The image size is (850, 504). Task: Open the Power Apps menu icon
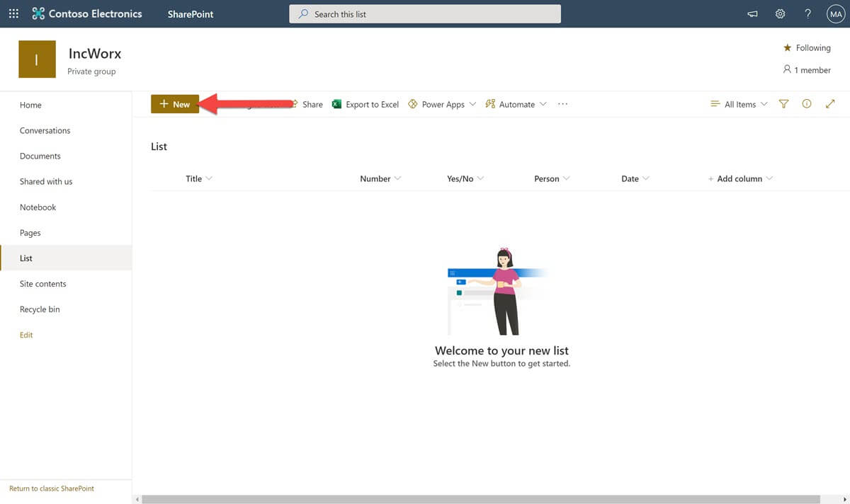click(x=413, y=103)
